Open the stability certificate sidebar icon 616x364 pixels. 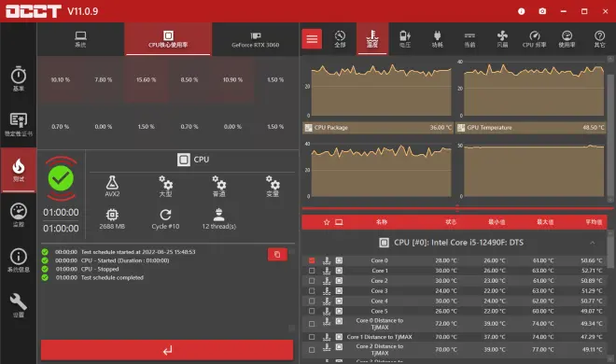click(19, 125)
